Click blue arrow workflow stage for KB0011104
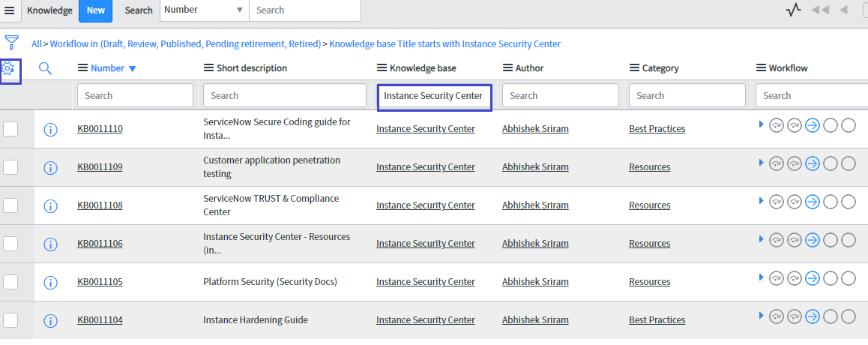 tap(812, 316)
